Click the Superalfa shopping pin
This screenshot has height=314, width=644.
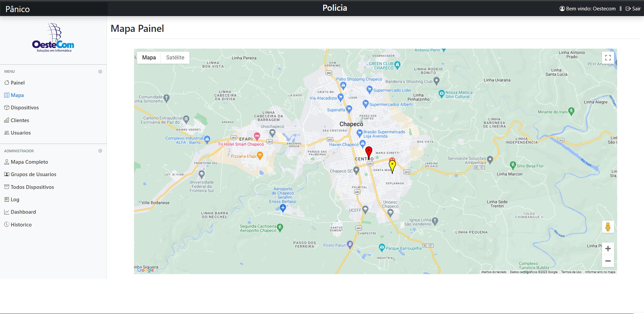(x=349, y=109)
